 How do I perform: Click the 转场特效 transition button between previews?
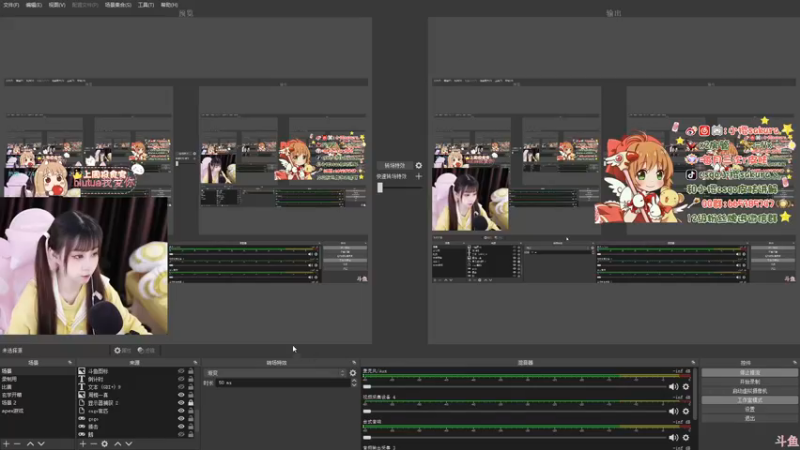point(395,165)
